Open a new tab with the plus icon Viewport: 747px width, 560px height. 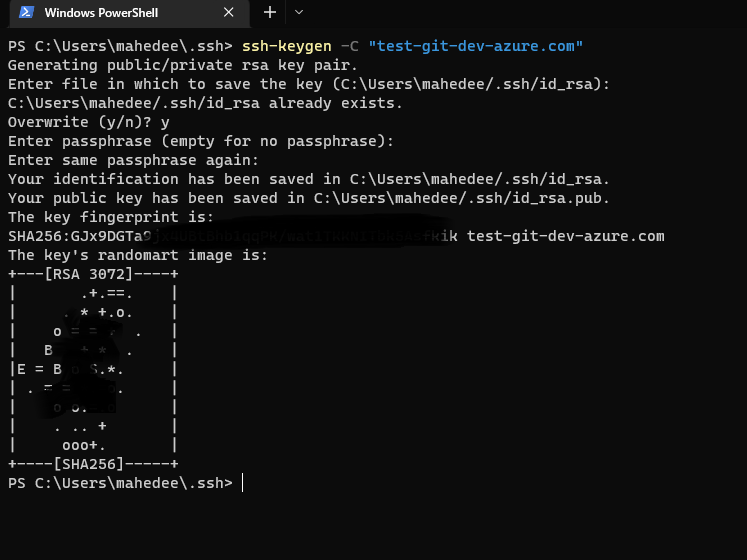click(x=270, y=12)
